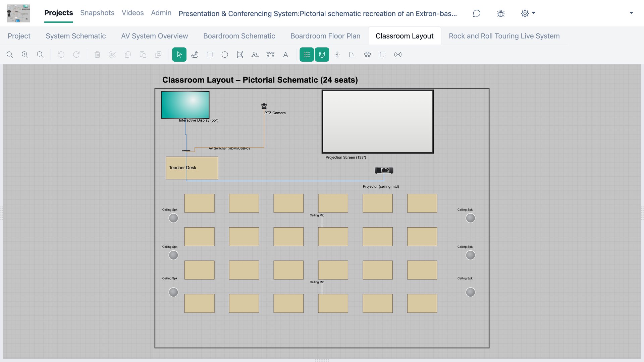This screenshot has width=644, height=362.
Task: Select the Projection Screen shape
Action: (x=378, y=122)
